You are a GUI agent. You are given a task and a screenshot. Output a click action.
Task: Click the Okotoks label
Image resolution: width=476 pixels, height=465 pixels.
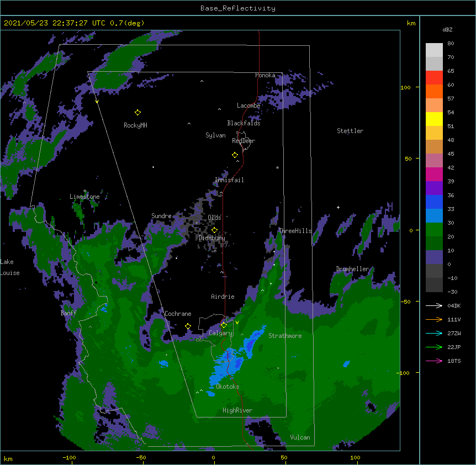(228, 387)
